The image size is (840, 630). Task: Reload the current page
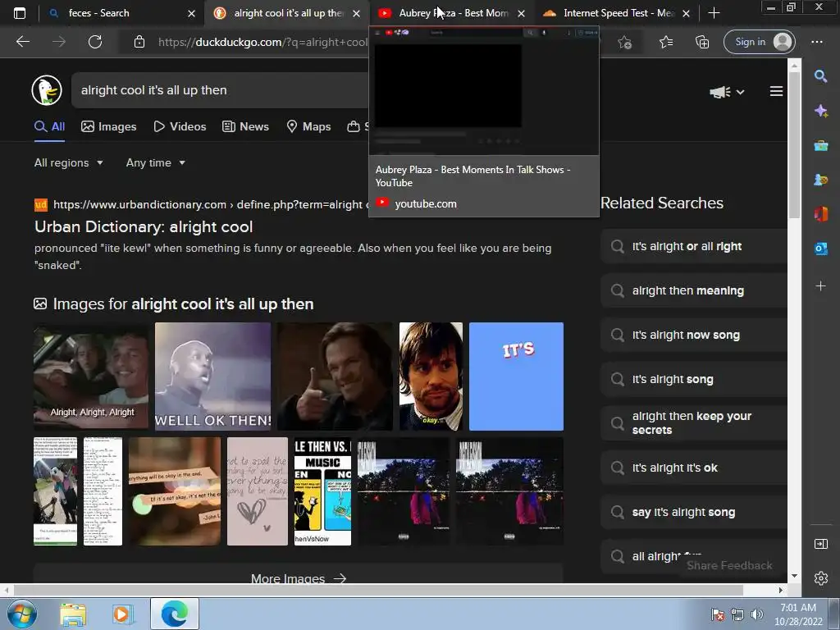click(x=95, y=42)
